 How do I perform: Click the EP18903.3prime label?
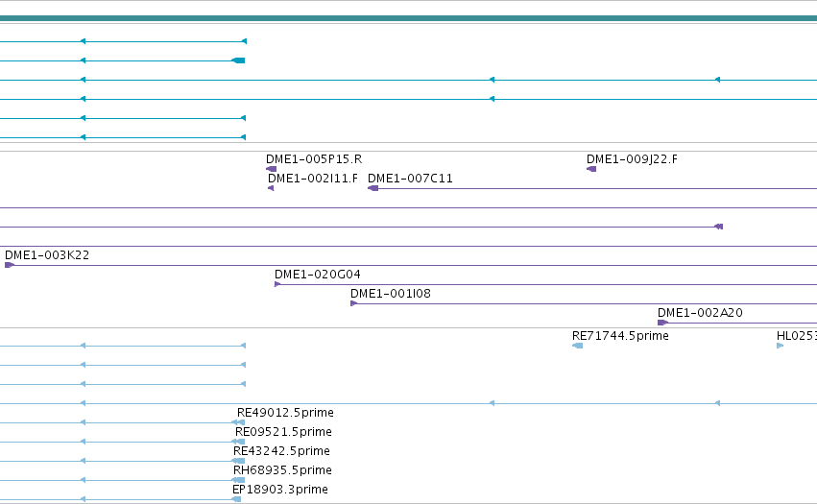279,490
